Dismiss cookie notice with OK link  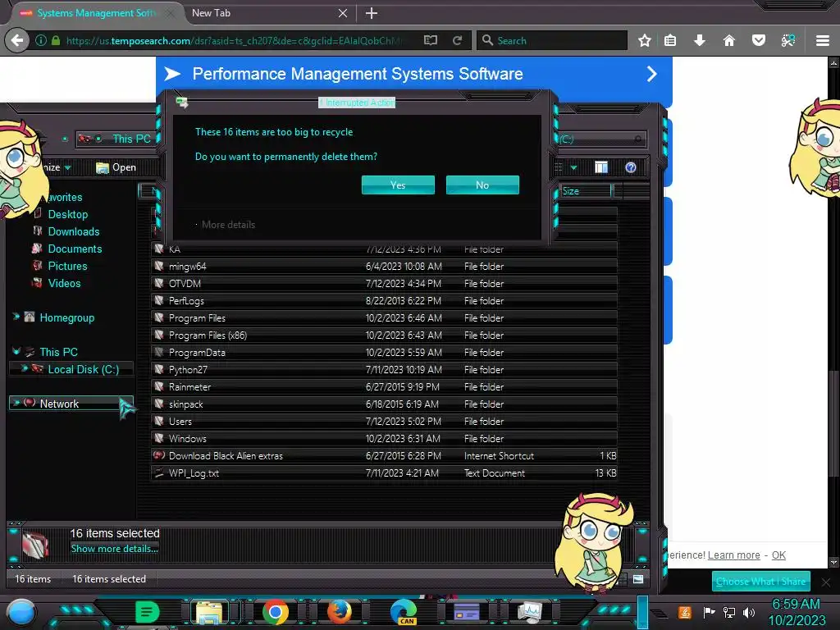(778, 555)
